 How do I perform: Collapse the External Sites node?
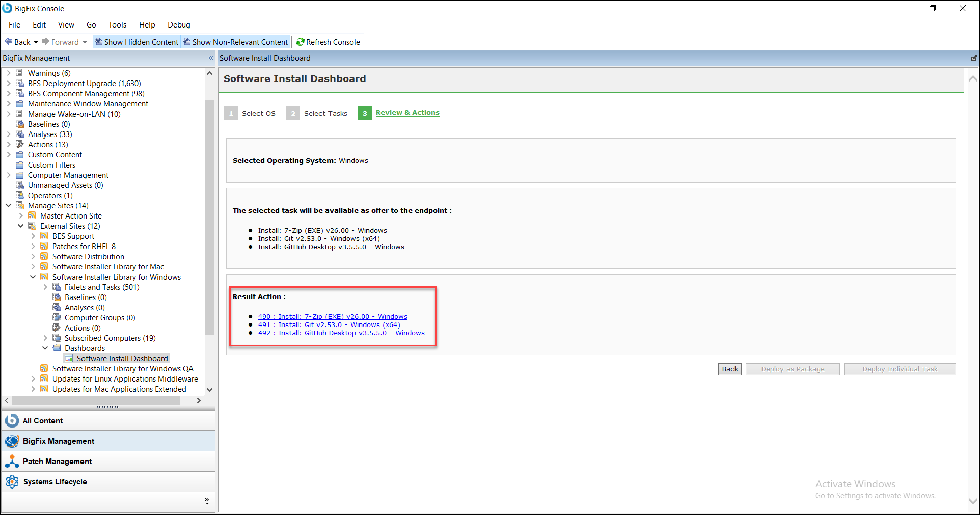[x=21, y=226]
